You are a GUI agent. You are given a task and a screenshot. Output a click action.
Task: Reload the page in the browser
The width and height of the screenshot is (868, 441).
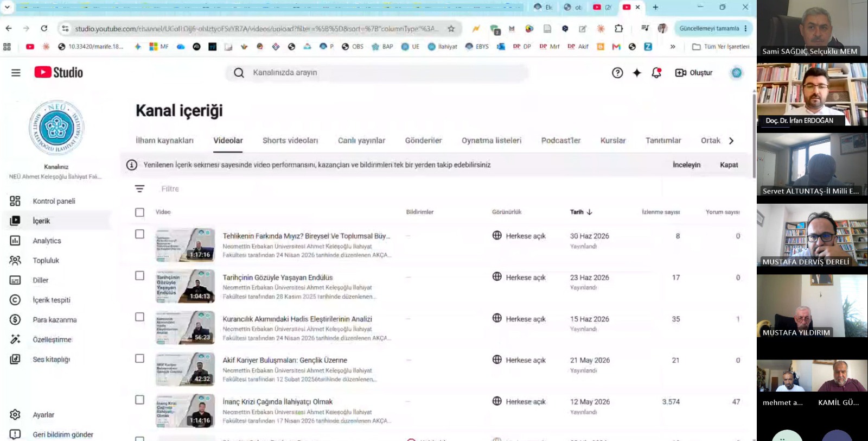coord(44,28)
